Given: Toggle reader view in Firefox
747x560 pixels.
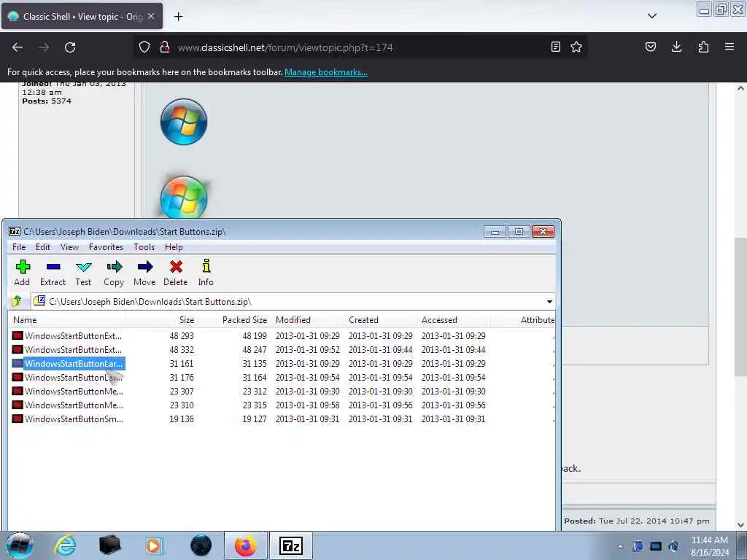Looking at the screenshot, I should coord(555,47).
